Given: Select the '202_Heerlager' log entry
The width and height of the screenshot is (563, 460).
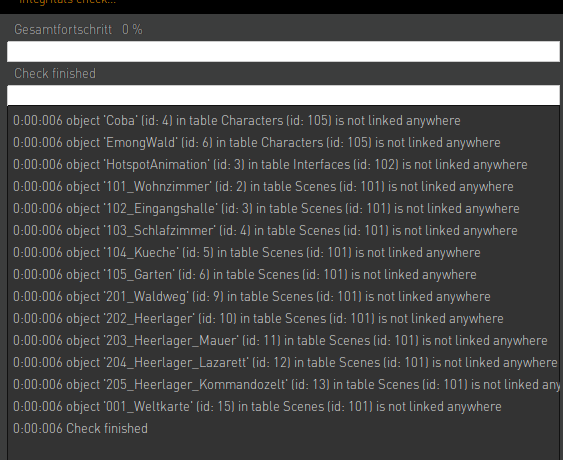Looking at the screenshot, I should pos(258,319).
